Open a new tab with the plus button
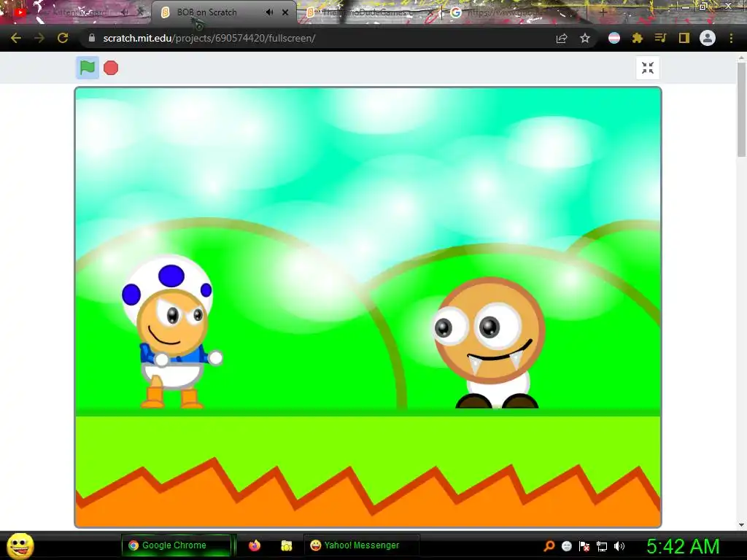747x560 pixels. pyautogui.click(x=603, y=12)
